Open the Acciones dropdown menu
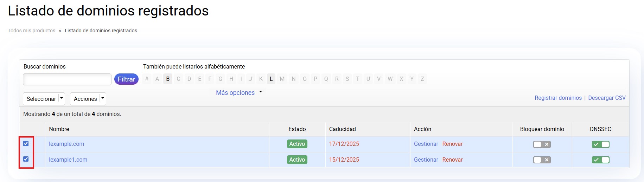 point(88,99)
